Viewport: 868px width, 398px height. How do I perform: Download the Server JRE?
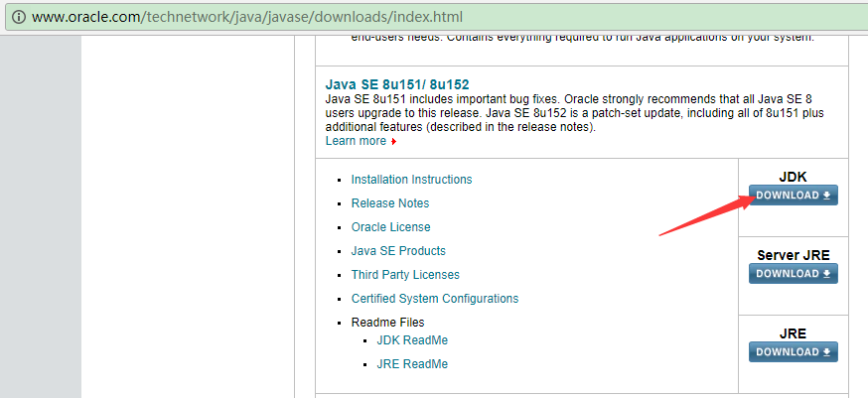pyautogui.click(x=794, y=274)
